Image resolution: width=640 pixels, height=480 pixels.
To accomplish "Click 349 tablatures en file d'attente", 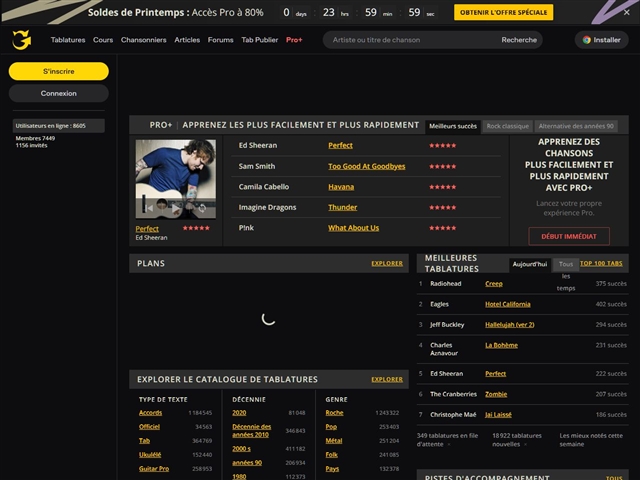I will click(447, 440).
